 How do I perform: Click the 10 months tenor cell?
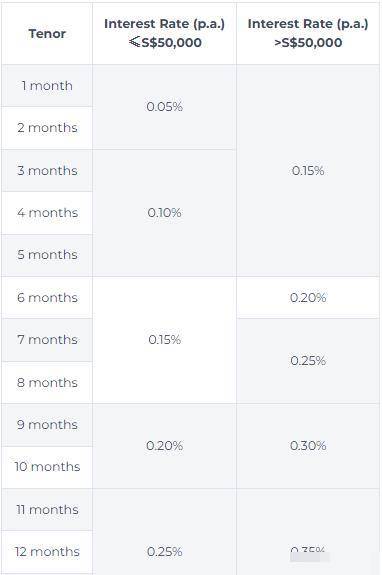pyautogui.click(x=47, y=467)
